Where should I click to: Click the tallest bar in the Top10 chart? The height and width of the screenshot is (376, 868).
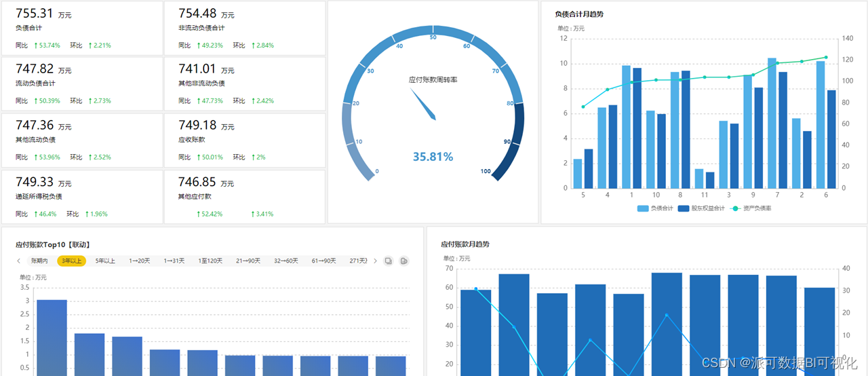coord(52,337)
